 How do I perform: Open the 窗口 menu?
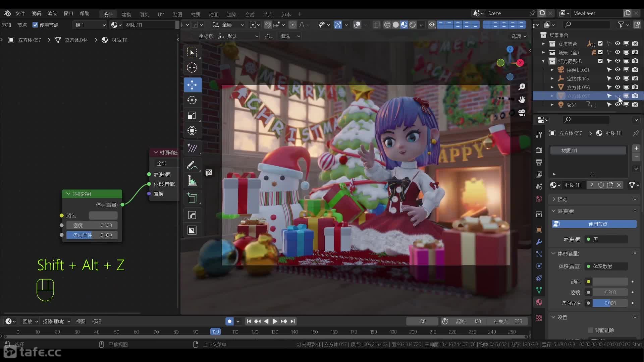point(68,13)
